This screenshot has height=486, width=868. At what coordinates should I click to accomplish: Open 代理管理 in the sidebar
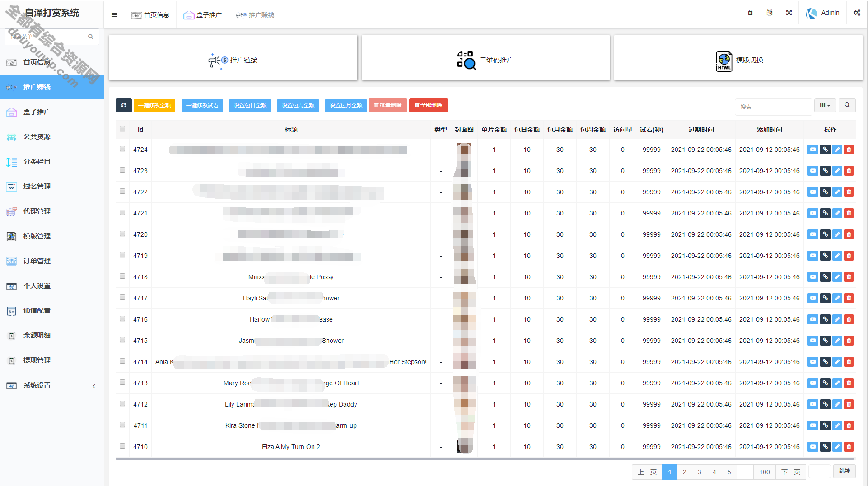click(x=52, y=211)
